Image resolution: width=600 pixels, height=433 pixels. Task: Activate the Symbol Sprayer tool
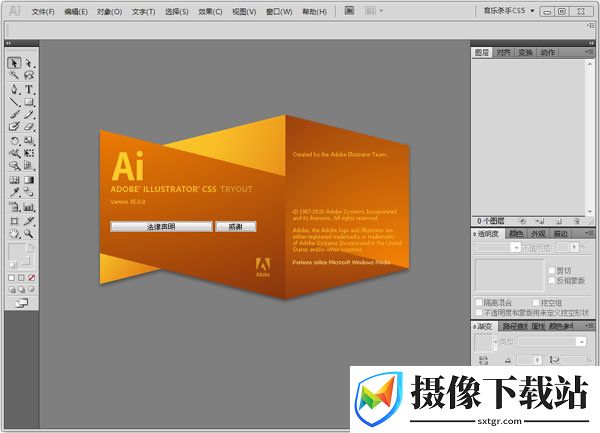pos(14,207)
